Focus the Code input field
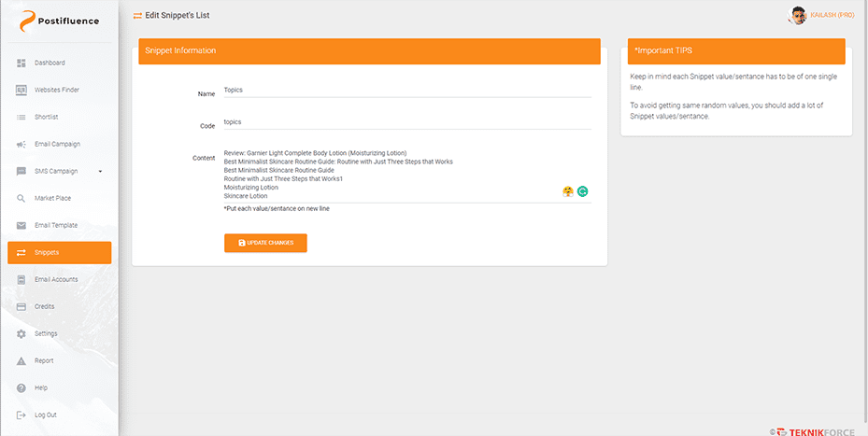The width and height of the screenshot is (868, 436). pyautogui.click(x=406, y=122)
